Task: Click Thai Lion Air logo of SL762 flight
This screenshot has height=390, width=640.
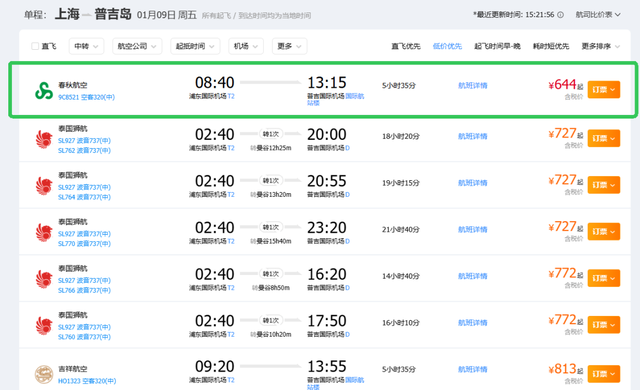Action: (44, 139)
